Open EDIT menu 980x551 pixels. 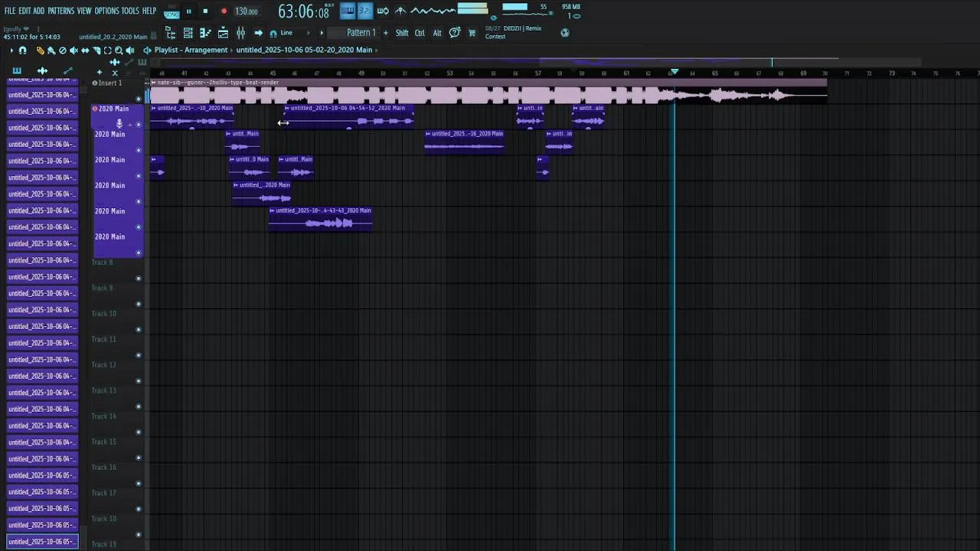(x=24, y=11)
